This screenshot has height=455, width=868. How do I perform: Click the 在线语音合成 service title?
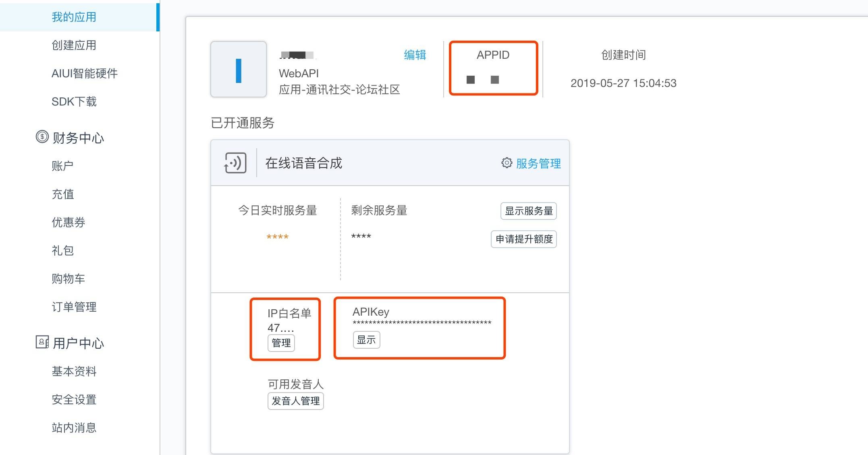click(x=304, y=163)
